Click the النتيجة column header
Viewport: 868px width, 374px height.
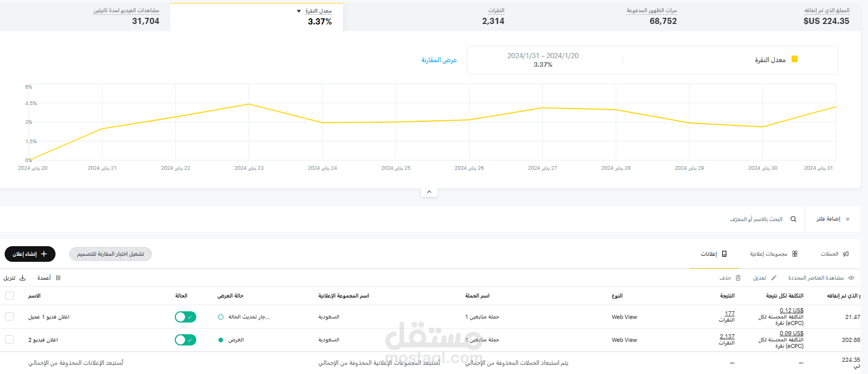727,296
